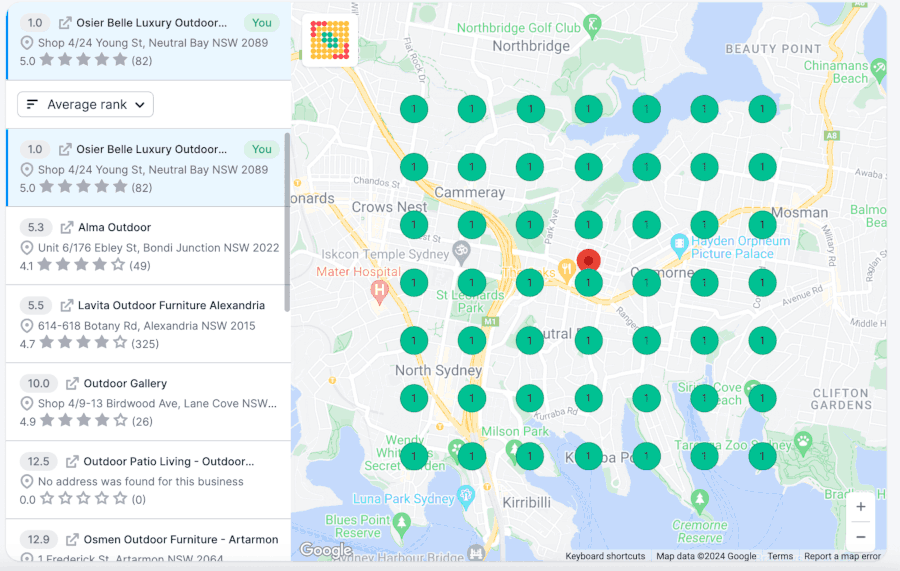Select the Outdoor Patio Living listing name

[168, 461]
